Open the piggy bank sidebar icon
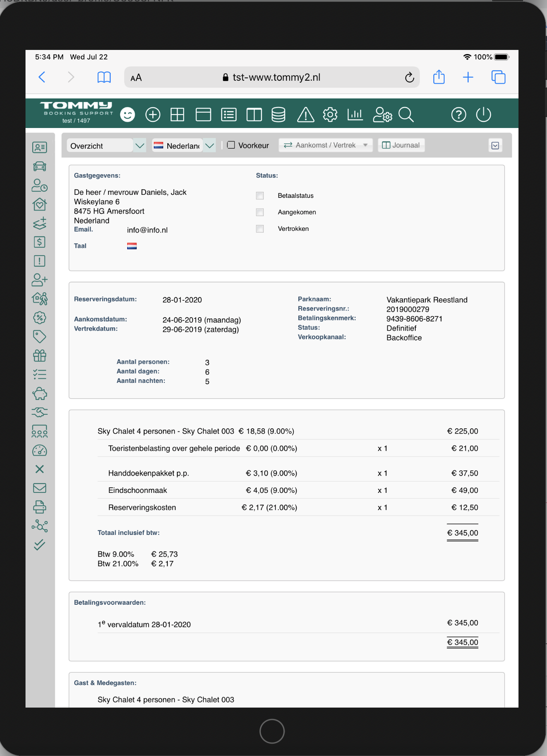The width and height of the screenshot is (547, 756). pos(39,394)
